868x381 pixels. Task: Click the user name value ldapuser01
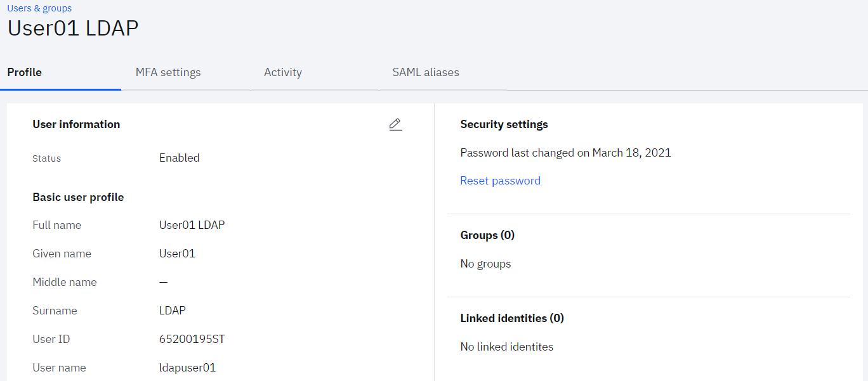pyautogui.click(x=187, y=368)
